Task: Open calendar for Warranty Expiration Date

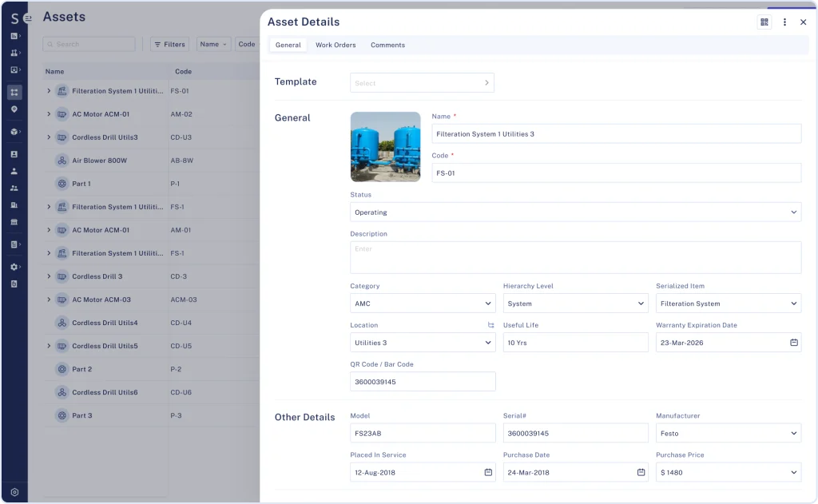Action: [794, 343]
